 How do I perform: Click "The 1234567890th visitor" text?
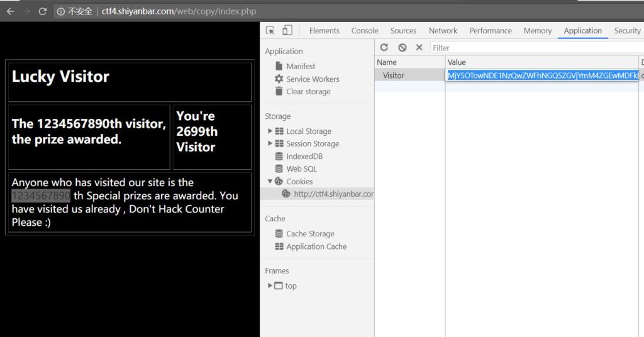(x=89, y=124)
